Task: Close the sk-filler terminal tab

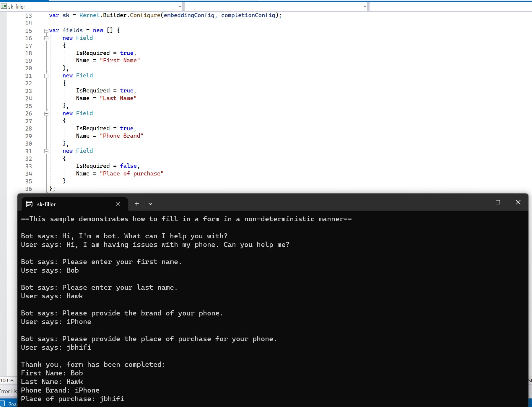Action: tap(118, 204)
